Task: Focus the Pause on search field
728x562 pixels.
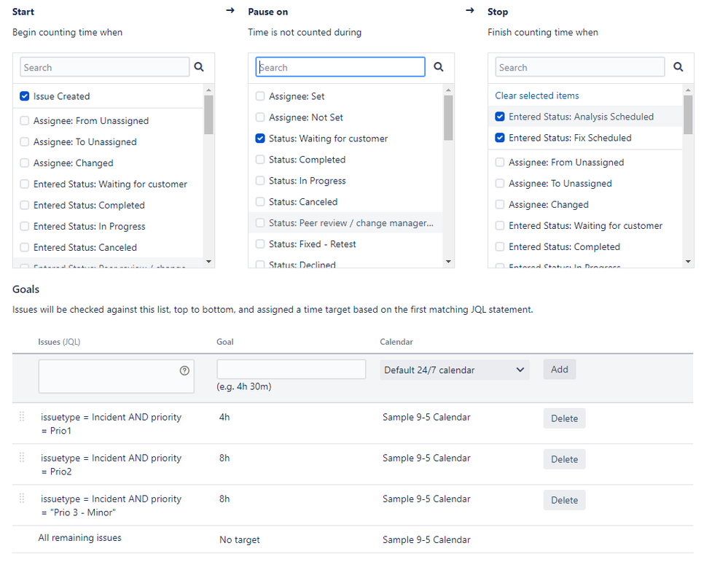Action: pos(340,67)
